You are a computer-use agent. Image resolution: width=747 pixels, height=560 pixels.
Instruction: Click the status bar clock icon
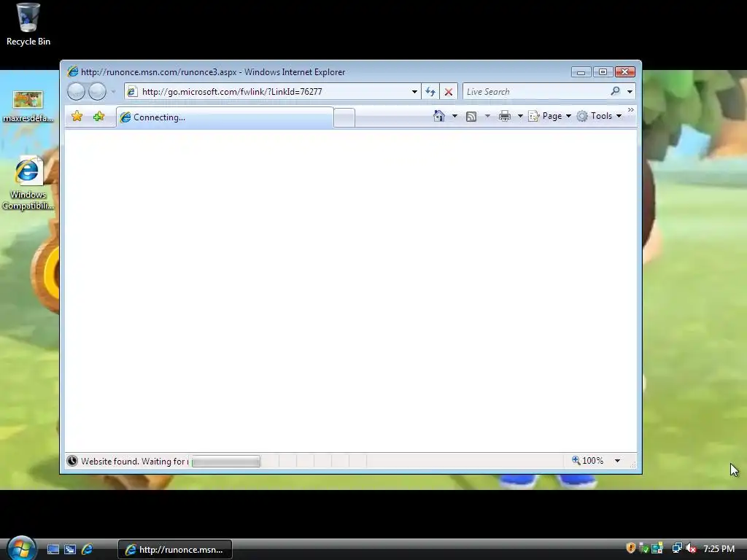coord(72,461)
